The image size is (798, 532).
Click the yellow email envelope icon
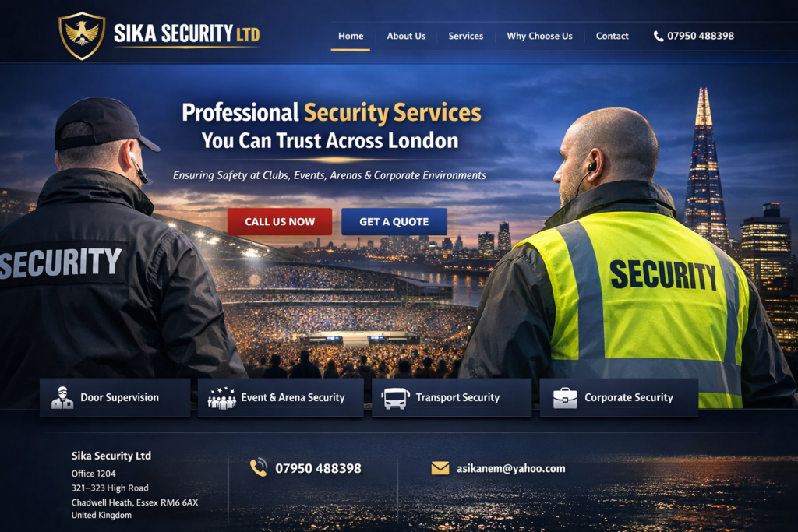coord(440,468)
